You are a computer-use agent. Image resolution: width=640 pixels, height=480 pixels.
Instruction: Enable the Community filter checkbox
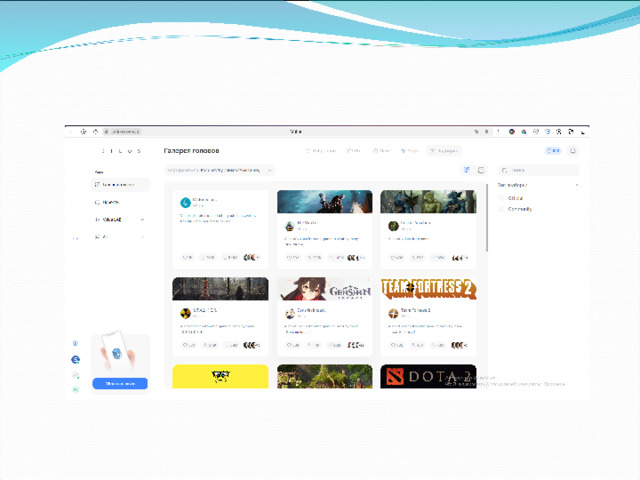coord(502,209)
